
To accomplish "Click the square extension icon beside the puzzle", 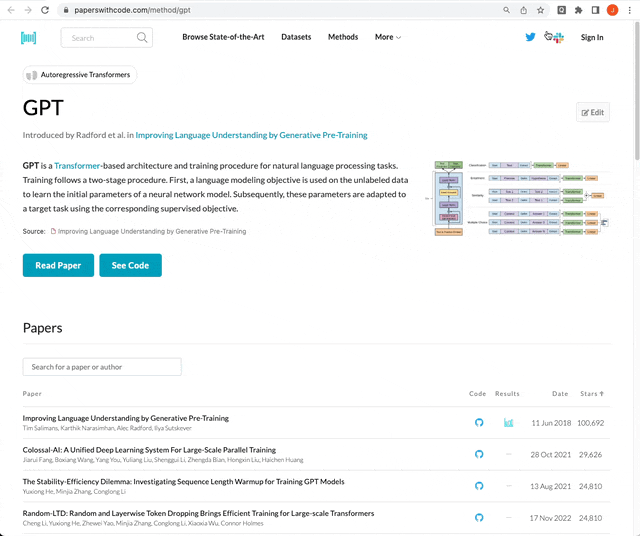I will coord(562,10).
